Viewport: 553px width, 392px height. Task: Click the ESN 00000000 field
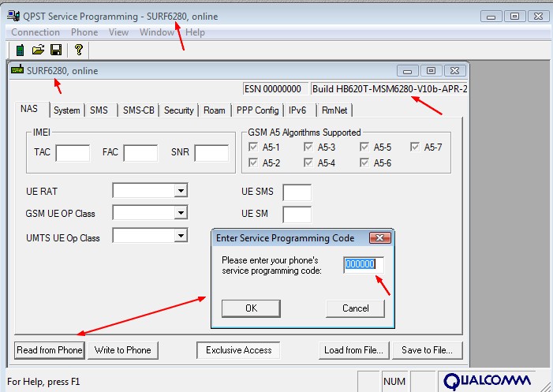(x=275, y=89)
